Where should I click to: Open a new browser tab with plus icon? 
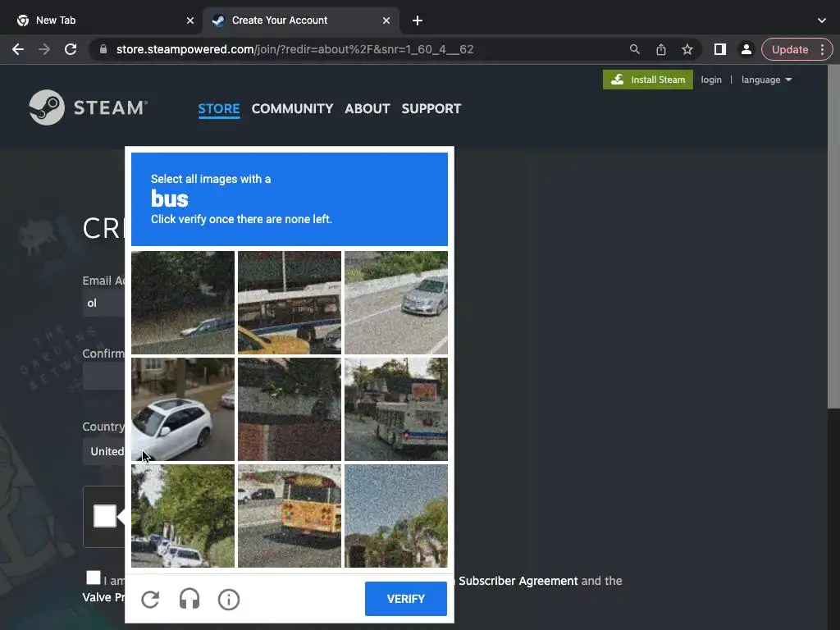point(418,21)
